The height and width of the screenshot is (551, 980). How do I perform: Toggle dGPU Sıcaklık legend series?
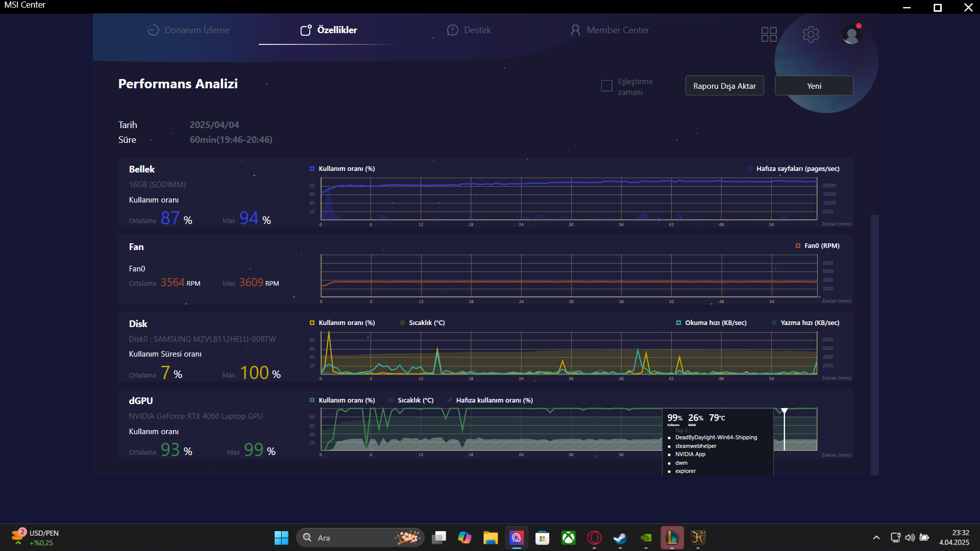pos(411,400)
